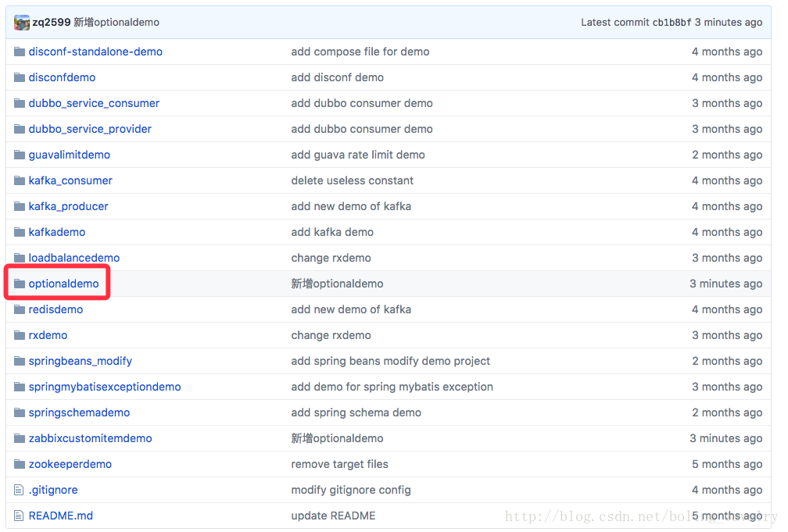Open the kafka_producer folder
This screenshot has height=532, width=788.
click(68, 206)
